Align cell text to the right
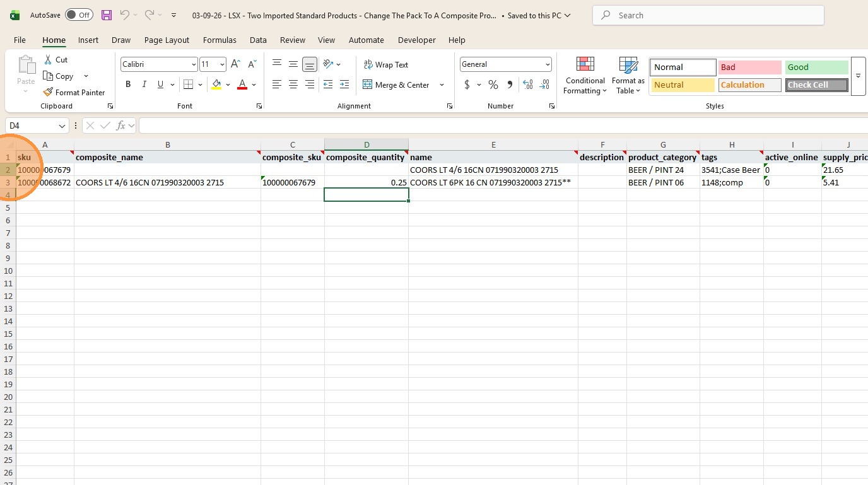Image resolution: width=868 pixels, height=485 pixels. tap(310, 85)
